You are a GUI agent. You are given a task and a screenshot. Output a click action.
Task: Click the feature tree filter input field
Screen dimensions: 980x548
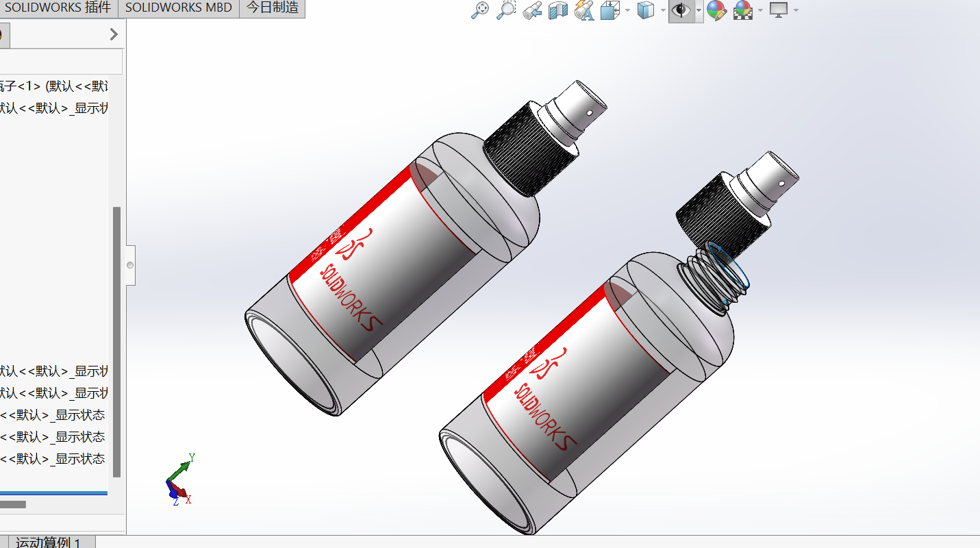(60, 62)
